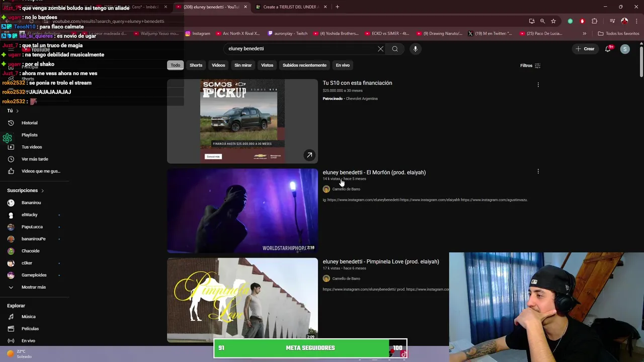The height and width of the screenshot is (362, 644).
Task: Open Pimpinela Love (prod. elaiyah) video title
Action: [x=381, y=261]
